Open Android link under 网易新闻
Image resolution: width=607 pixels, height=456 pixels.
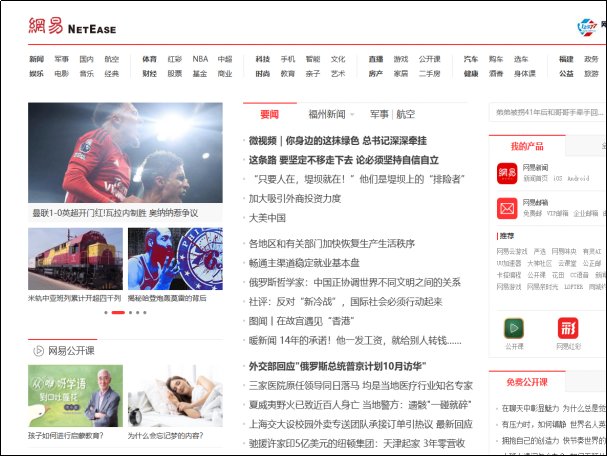[x=578, y=178]
